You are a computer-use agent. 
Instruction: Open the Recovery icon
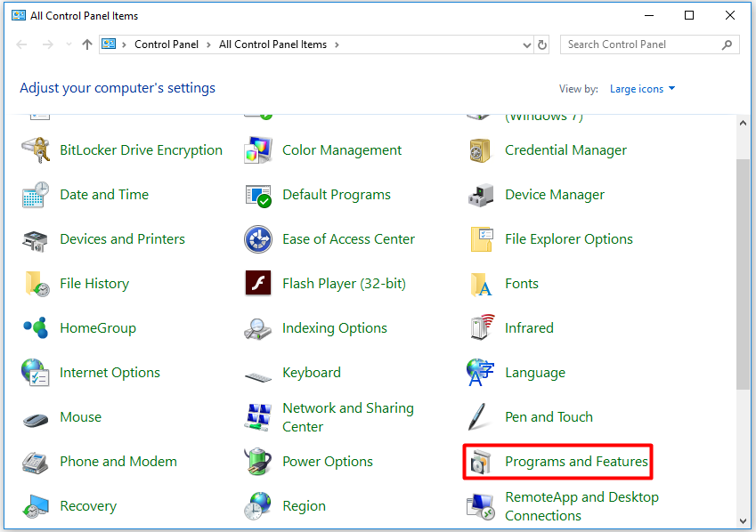pyautogui.click(x=36, y=506)
